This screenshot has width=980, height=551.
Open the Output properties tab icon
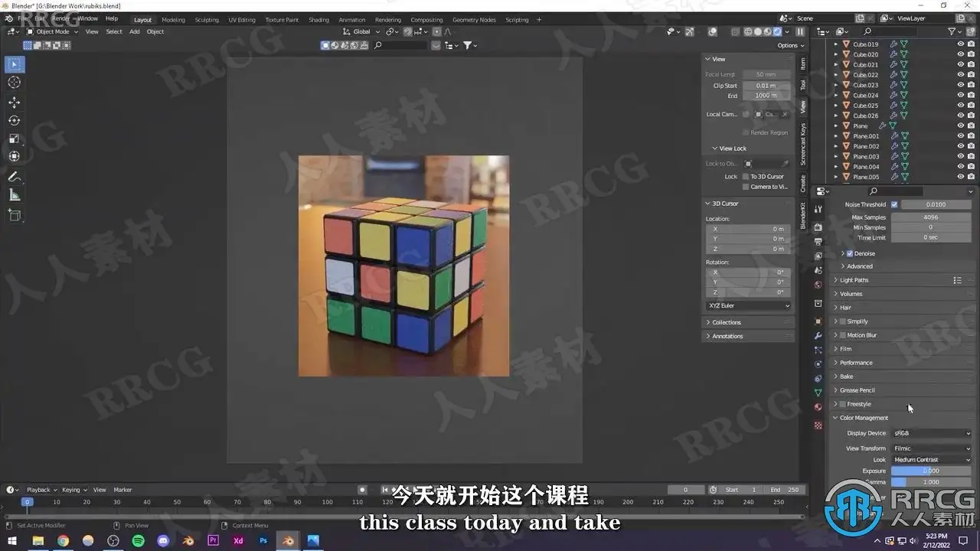818,242
